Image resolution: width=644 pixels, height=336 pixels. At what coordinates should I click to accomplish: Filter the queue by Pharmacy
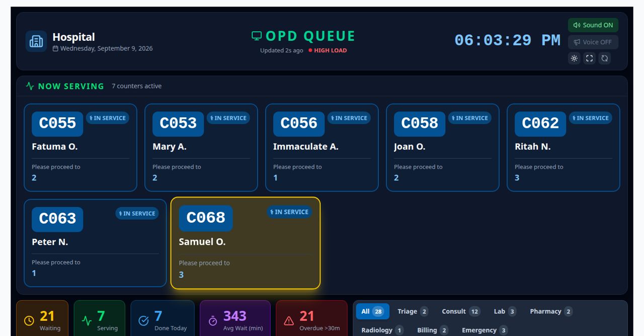(x=551, y=311)
